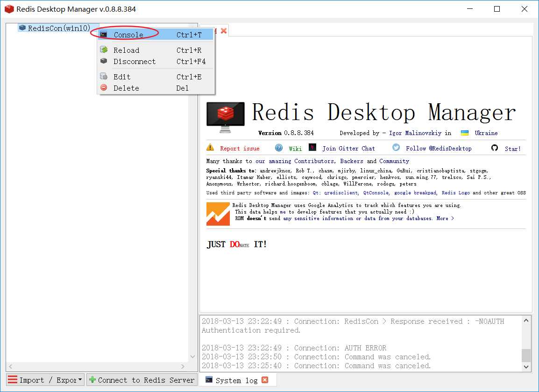Click the tree horizontal scroll left arrow

pos(11,367)
